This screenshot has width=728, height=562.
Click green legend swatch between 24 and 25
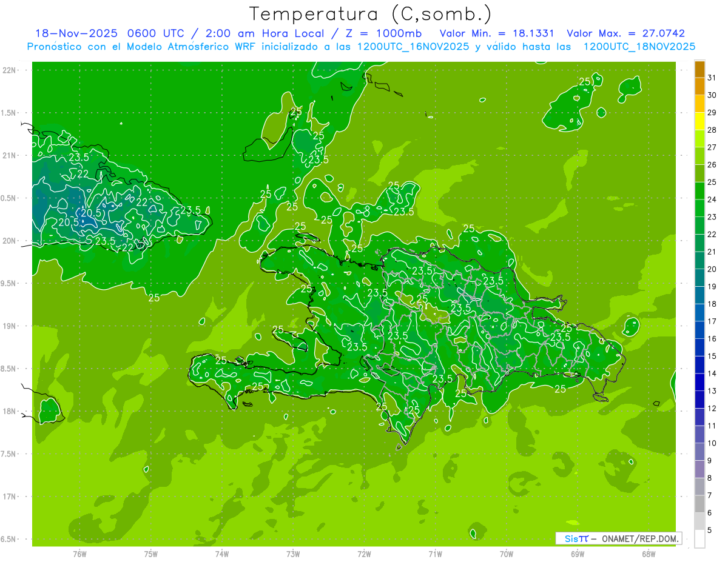pos(699,190)
